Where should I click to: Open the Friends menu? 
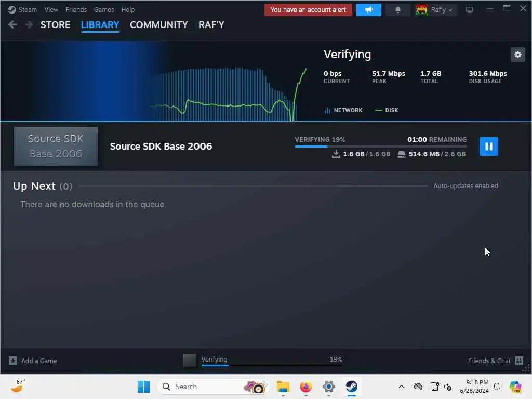76,9
